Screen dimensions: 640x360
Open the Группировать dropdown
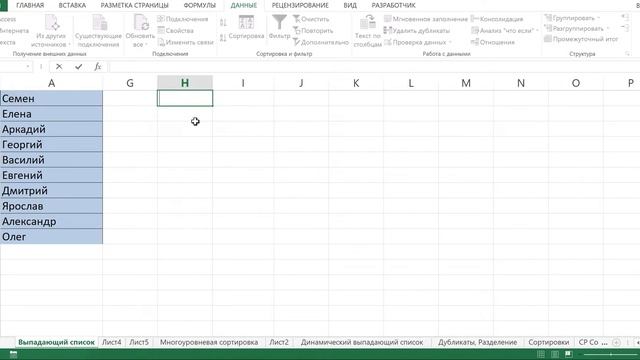click(x=572, y=18)
